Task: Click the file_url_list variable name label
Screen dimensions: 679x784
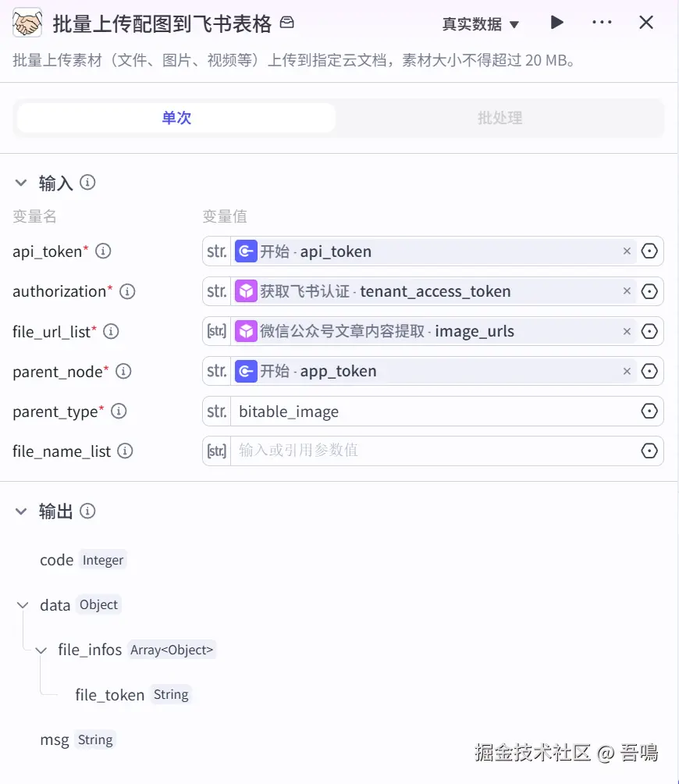Action: coord(52,332)
